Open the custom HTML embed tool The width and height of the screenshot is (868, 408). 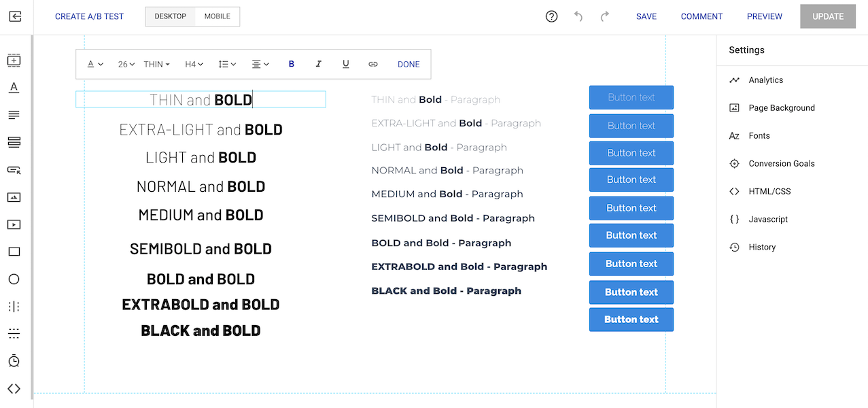coord(14,389)
